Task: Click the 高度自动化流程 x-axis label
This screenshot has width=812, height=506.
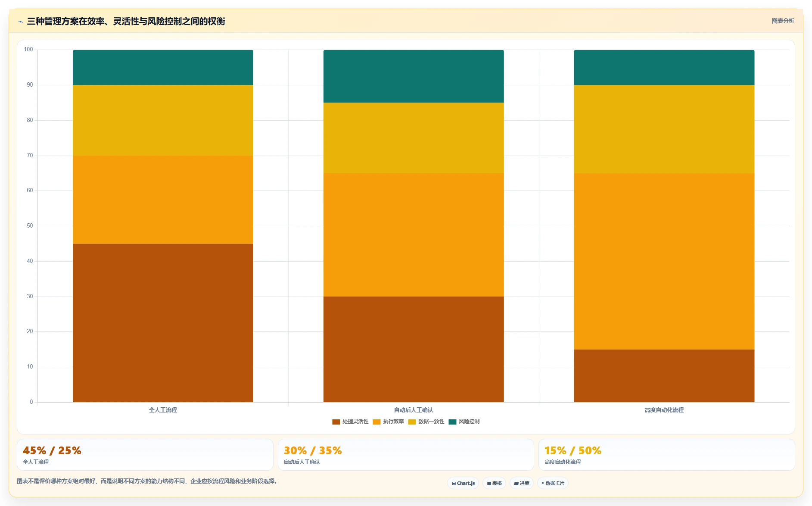Action: click(x=664, y=410)
